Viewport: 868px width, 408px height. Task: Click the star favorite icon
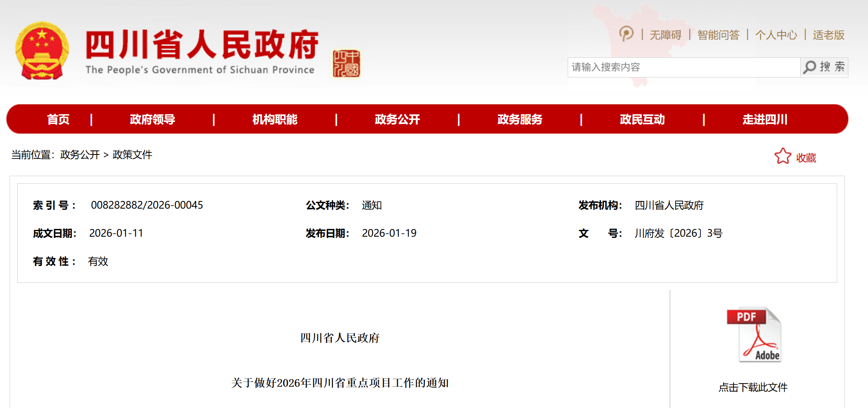tap(782, 156)
